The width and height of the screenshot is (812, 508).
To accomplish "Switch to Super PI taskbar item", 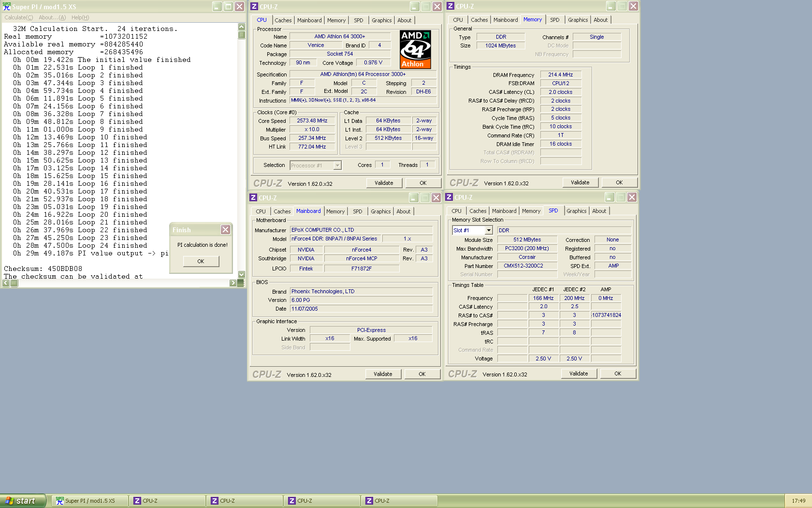I will 90,501.
